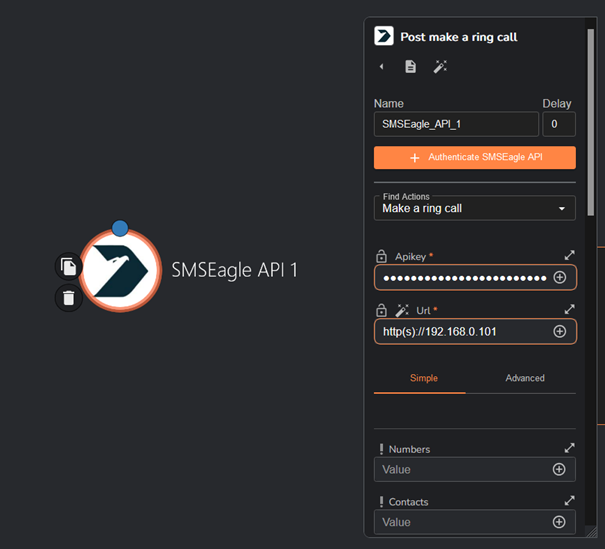605x549 pixels.
Task: Edit the Name field SMSEagle_API_1
Action: point(456,124)
